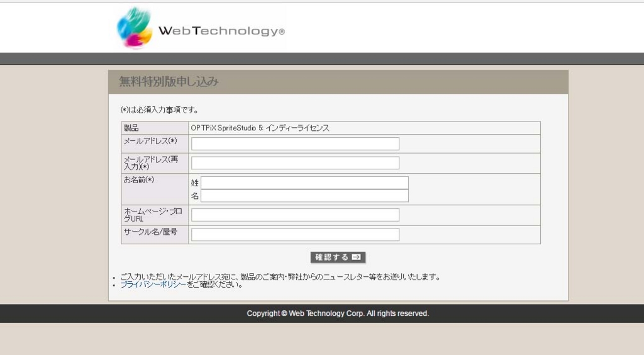This screenshot has height=355, width=644.
Task: Submit form with 確認する button
Action: pos(338,257)
